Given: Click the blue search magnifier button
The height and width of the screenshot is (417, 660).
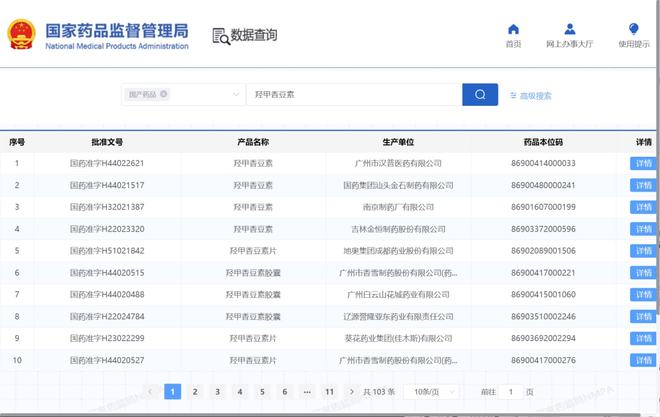Looking at the screenshot, I should pyautogui.click(x=480, y=95).
